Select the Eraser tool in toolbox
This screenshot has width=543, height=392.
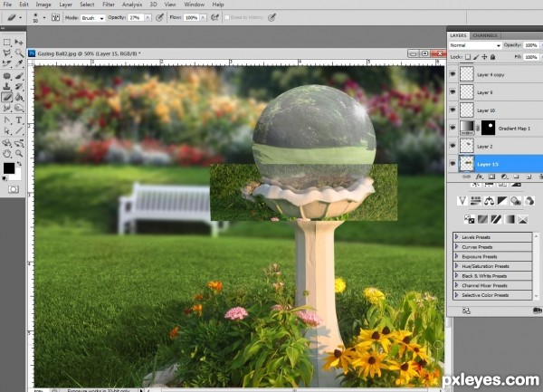click(x=7, y=97)
